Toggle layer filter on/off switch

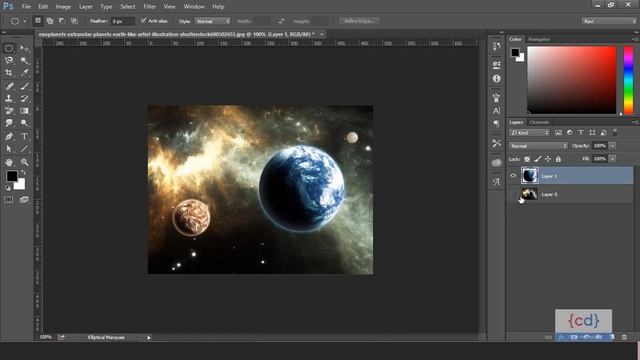click(615, 132)
